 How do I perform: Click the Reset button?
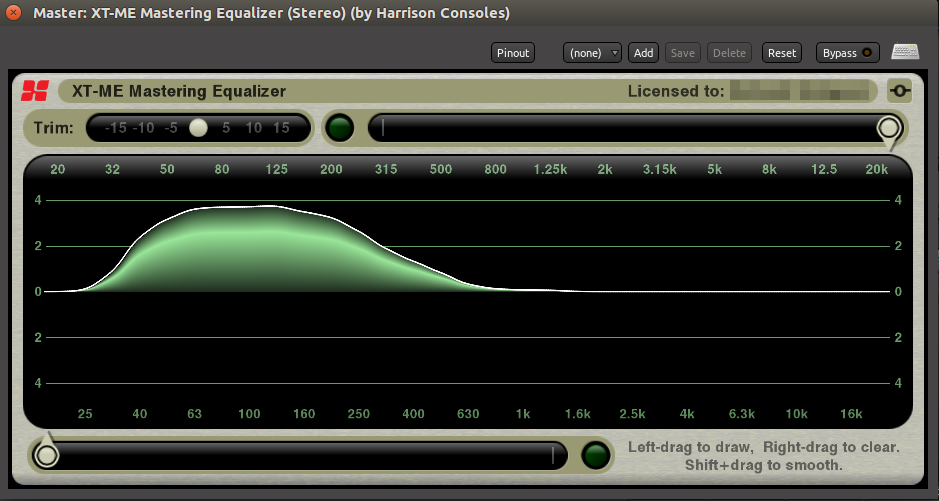[782, 53]
